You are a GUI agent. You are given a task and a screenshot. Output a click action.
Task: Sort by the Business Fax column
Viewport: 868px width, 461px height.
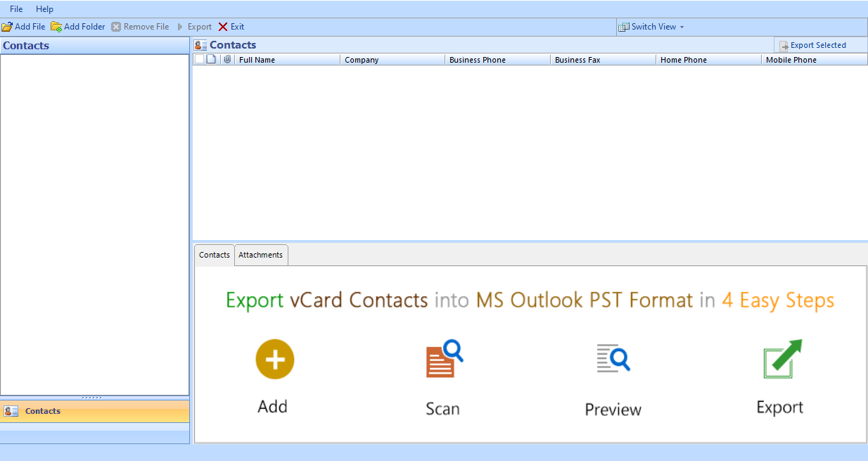tap(603, 60)
